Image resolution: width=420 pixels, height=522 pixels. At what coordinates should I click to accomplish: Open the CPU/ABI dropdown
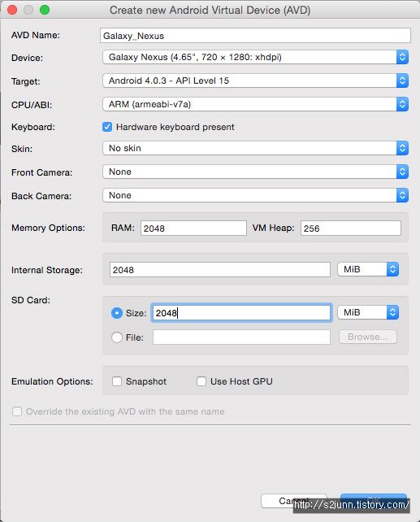(255, 105)
